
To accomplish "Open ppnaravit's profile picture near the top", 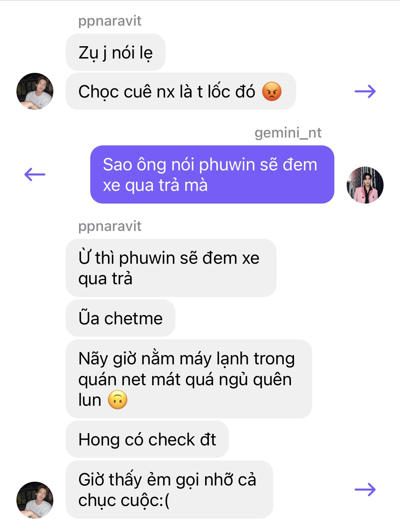I will pyautogui.click(x=35, y=91).
